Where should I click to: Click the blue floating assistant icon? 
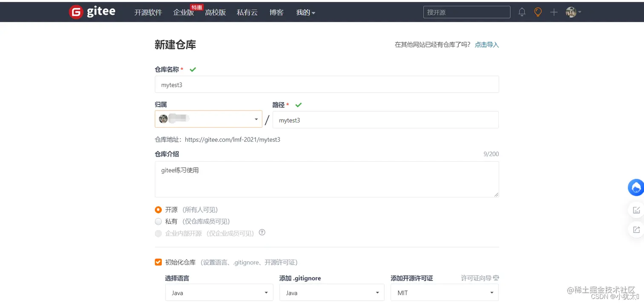coord(636,187)
